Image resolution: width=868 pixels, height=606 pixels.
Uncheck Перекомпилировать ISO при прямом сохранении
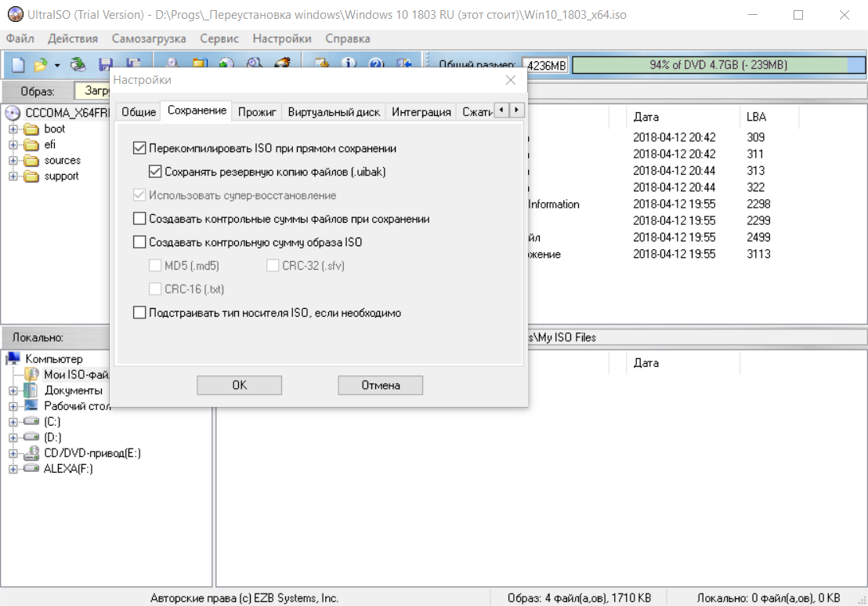point(139,148)
